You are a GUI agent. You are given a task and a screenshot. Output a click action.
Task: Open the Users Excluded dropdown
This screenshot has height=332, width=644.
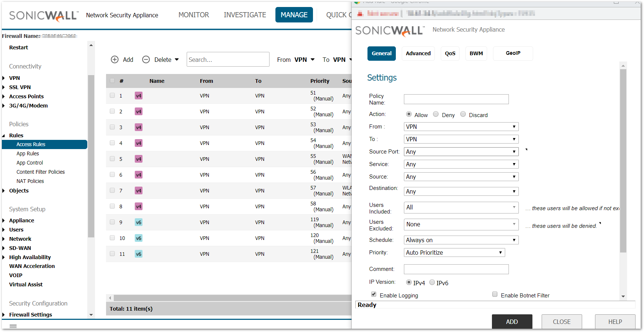pos(461,225)
